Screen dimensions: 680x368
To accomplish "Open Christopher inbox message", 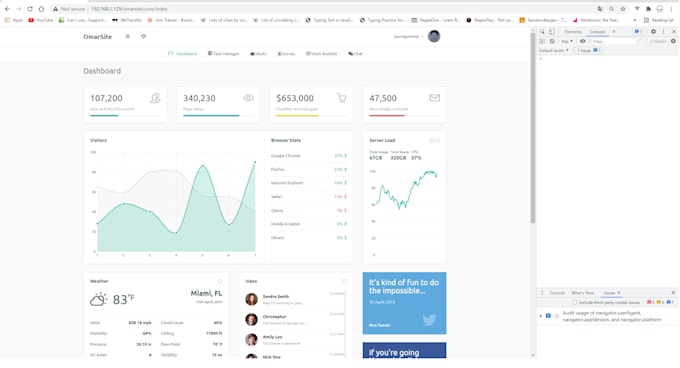I will point(295,319).
